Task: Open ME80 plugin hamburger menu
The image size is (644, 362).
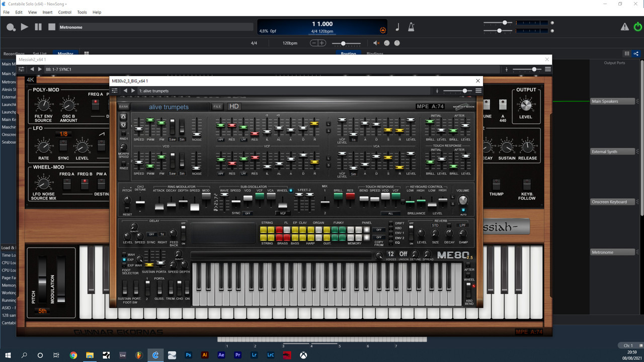Action: [x=478, y=91]
